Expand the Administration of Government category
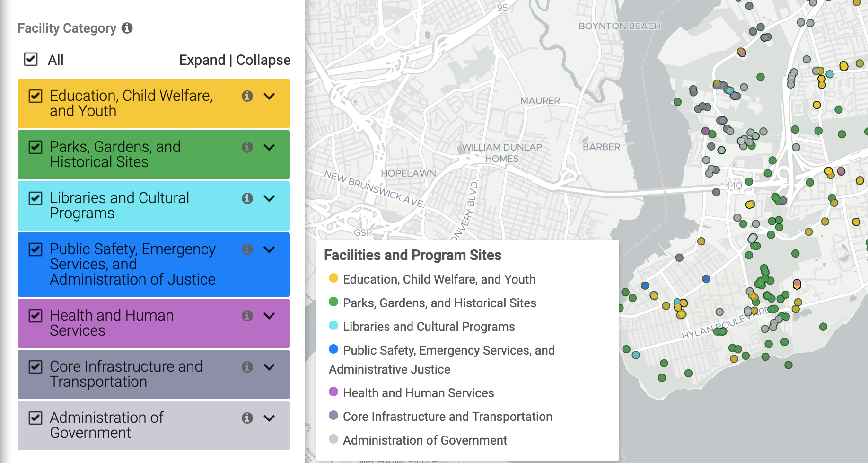 click(x=270, y=418)
